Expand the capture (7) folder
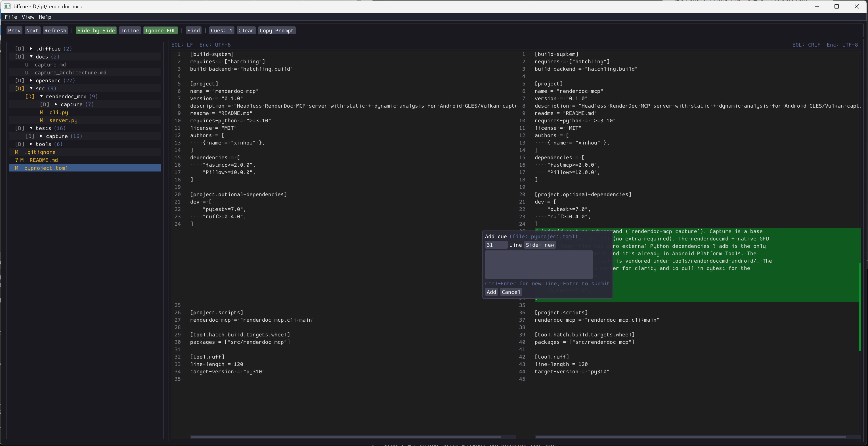Image resolution: width=868 pixels, height=446 pixels. 56,104
